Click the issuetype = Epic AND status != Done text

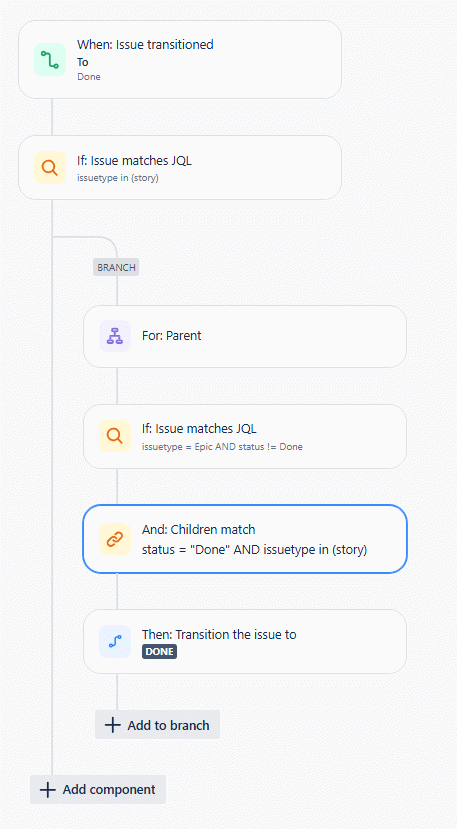click(222, 447)
